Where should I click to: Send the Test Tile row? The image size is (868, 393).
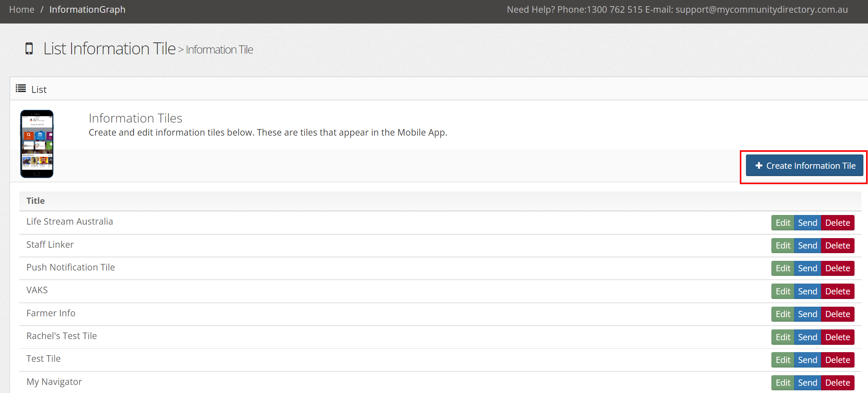coord(807,360)
